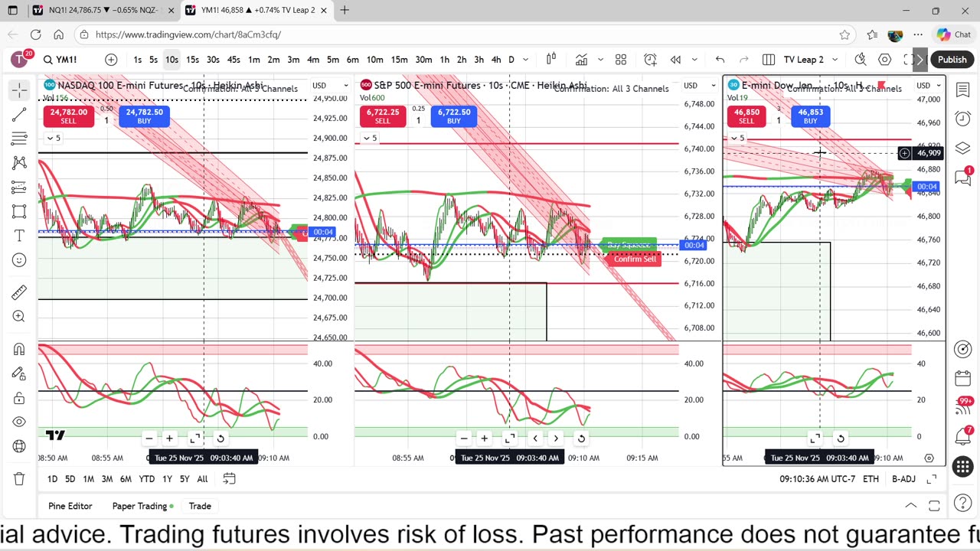Select the 15s interval

tap(192, 60)
